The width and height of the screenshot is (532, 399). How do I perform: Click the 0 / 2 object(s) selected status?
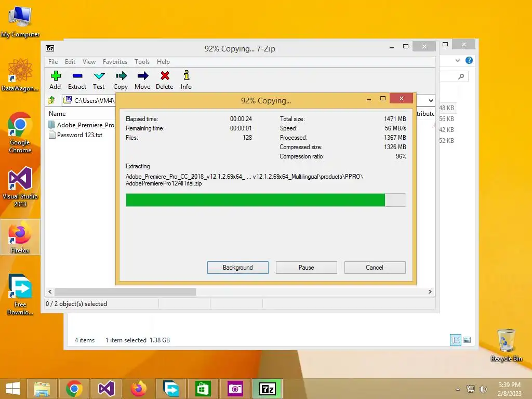coord(76,304)
